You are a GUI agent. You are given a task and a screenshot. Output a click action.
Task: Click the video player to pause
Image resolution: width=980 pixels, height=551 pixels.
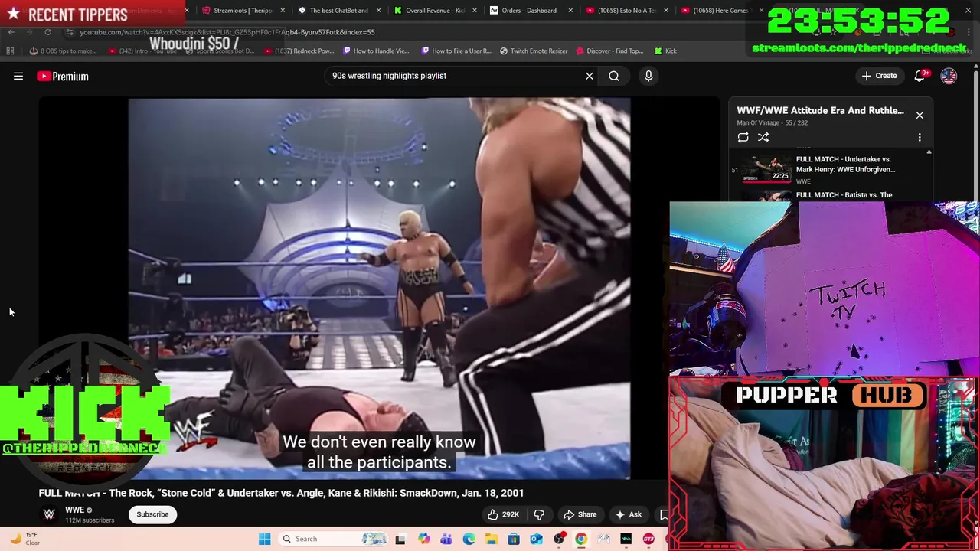pyautogui.click(x=379, y=289)
